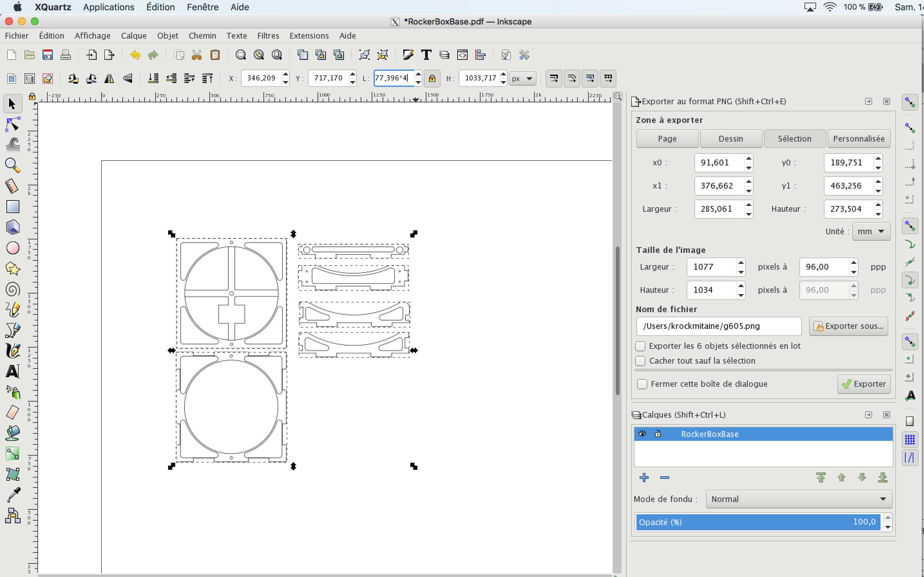The height and width of the screenshot is (577, 924).
Task: Open the Fichier menu
Action: click(17, 35)
